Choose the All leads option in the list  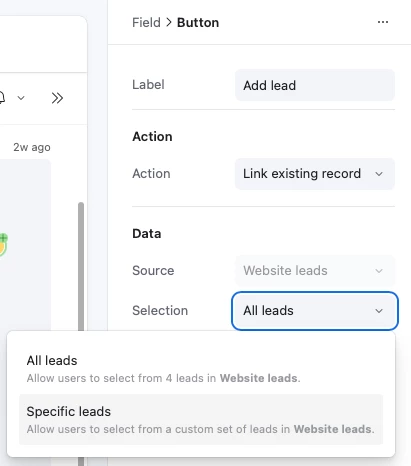click(201, 369)
